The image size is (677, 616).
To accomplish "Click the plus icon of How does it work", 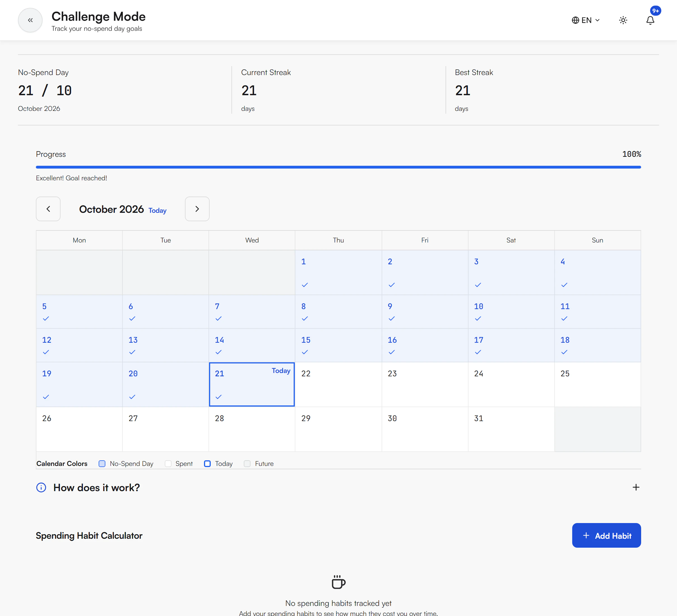I will tap(636, 487).
